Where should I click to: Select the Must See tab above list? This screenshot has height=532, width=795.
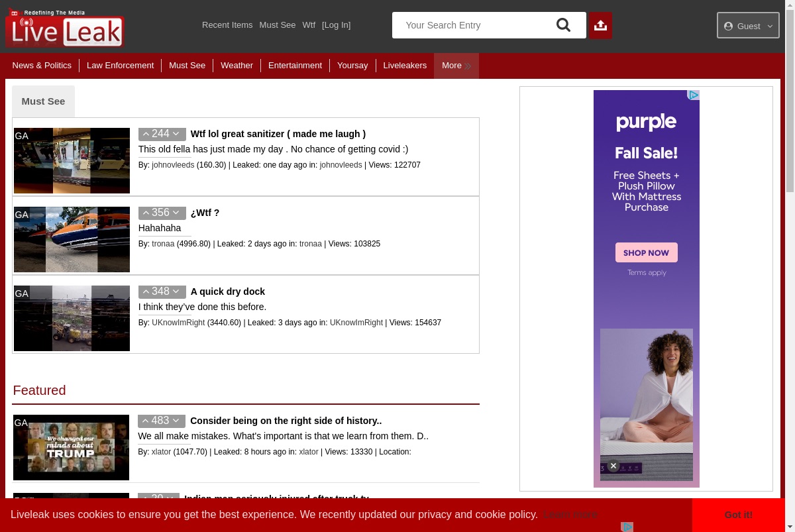pyautogui.click(x=43, y=101)
